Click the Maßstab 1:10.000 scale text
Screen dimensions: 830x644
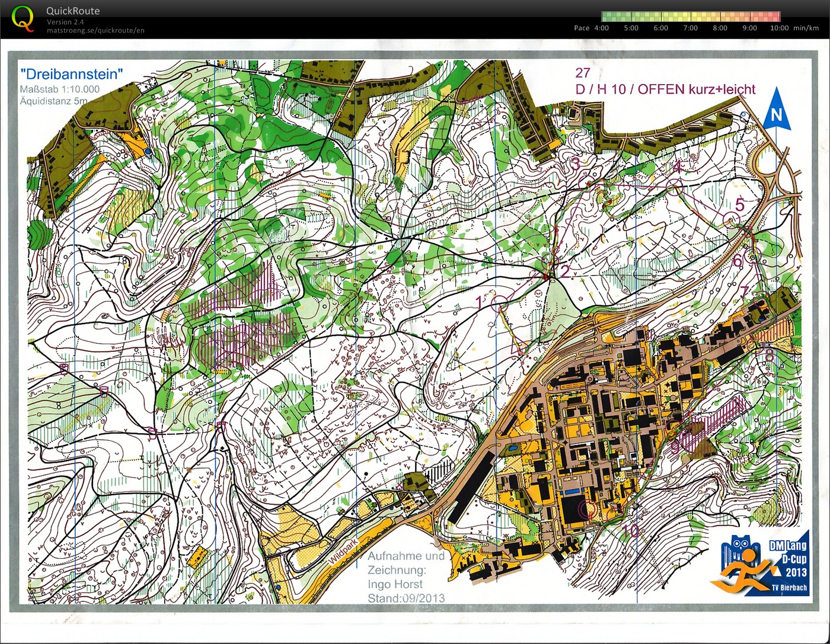coord(59,89)
